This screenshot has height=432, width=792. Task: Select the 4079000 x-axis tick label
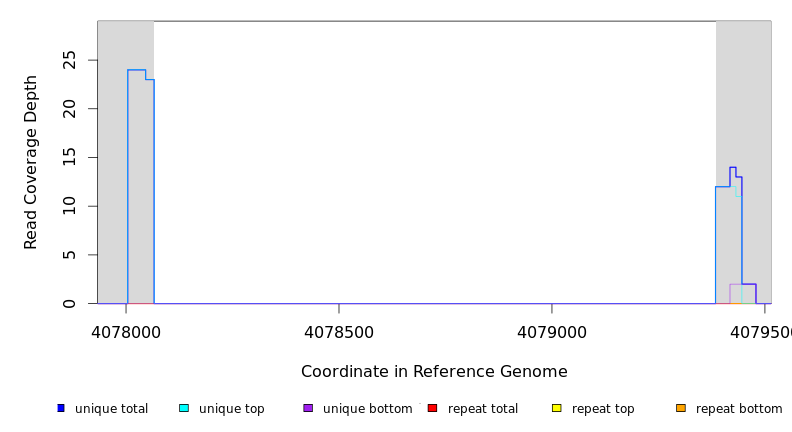pos(552,332)
